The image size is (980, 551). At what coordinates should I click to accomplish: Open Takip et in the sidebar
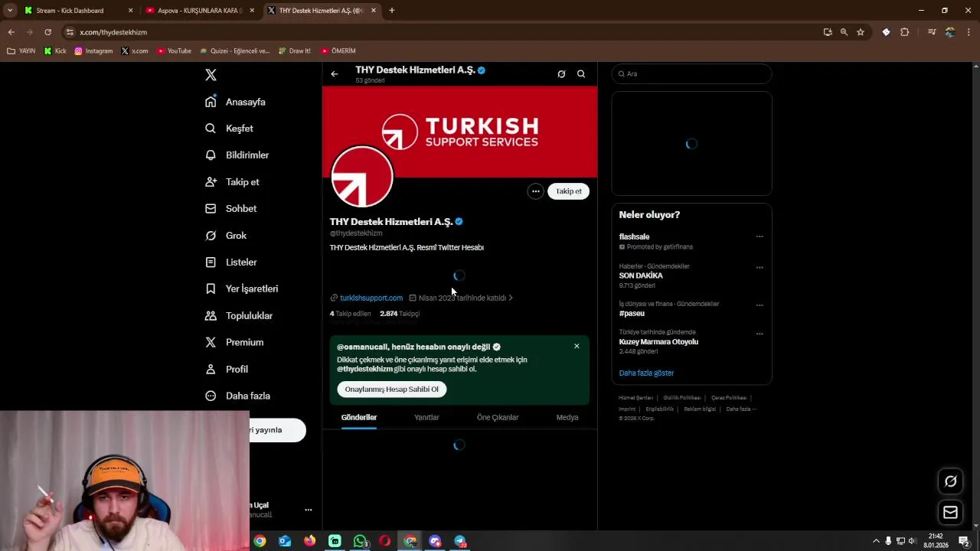(232, 182)
